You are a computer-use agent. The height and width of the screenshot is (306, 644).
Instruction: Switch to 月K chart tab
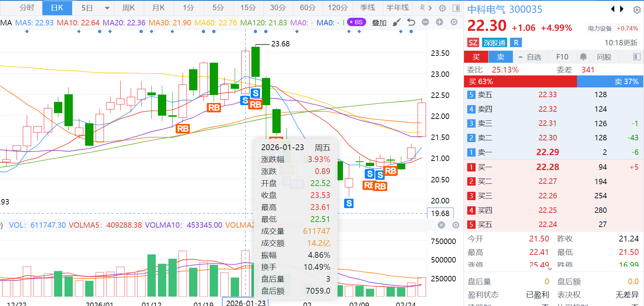coord(159,8)
